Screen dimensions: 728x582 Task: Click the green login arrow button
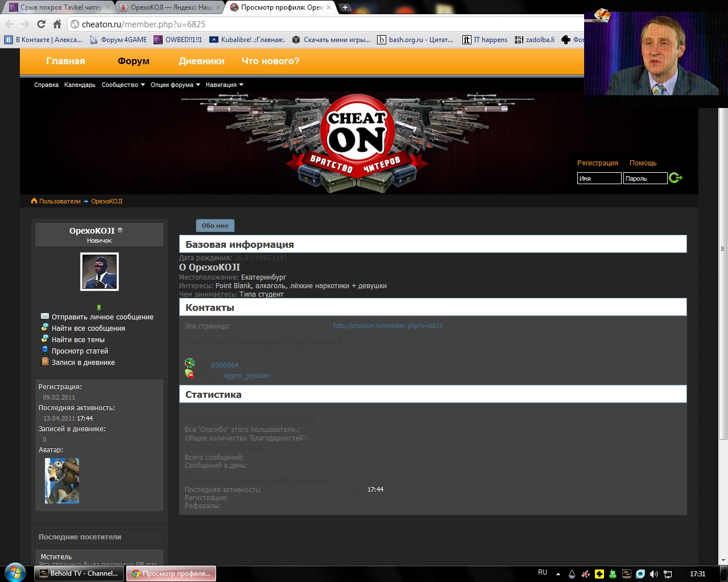click(675, 178)
